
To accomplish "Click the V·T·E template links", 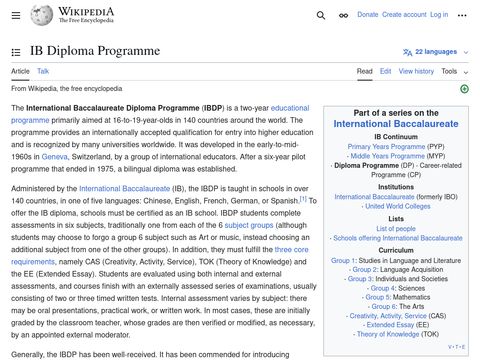I will (457, 347).
